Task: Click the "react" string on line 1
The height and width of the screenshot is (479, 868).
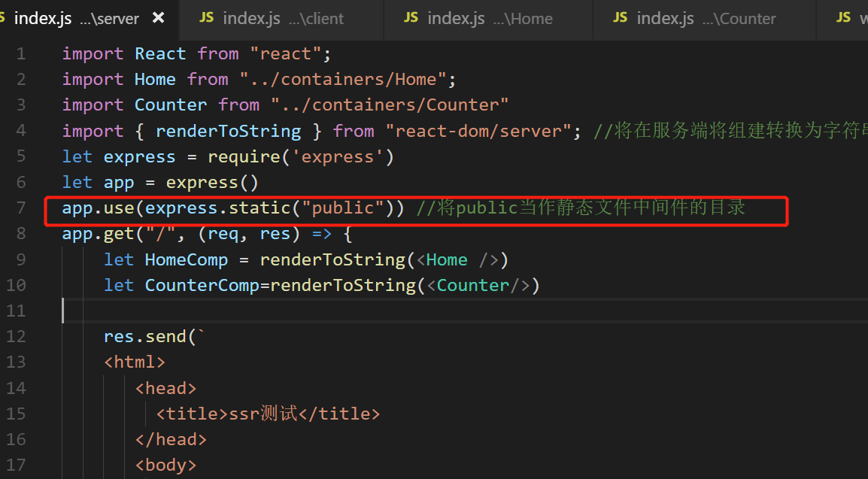Action: (x=285, y=53)
